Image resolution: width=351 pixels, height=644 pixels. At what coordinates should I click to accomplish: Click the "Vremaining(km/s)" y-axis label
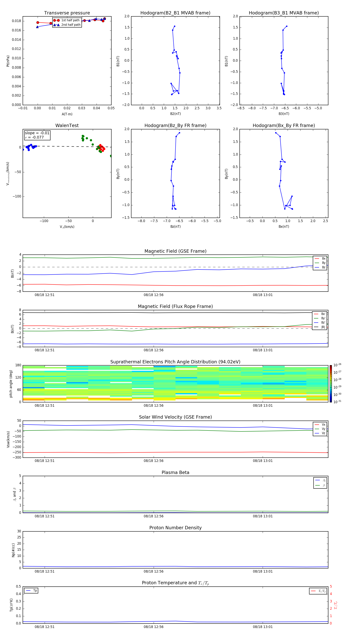pyautogui.click(x=8, y=173)
